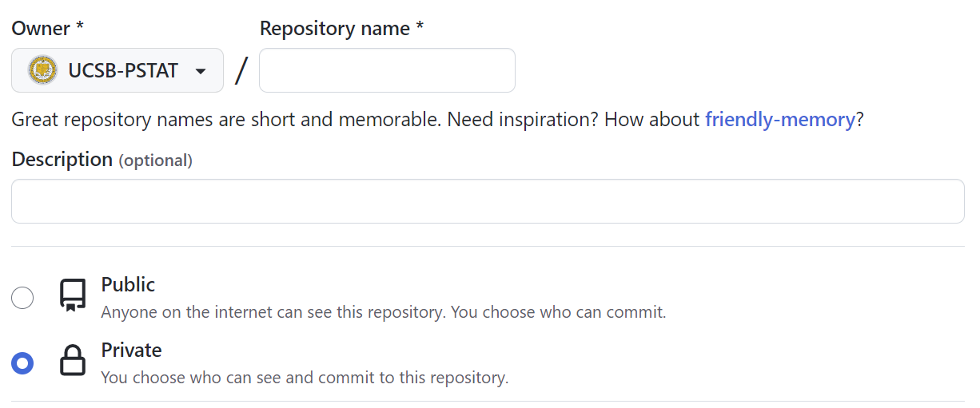Click the Public repository book icon

click(x=73, y=295)
